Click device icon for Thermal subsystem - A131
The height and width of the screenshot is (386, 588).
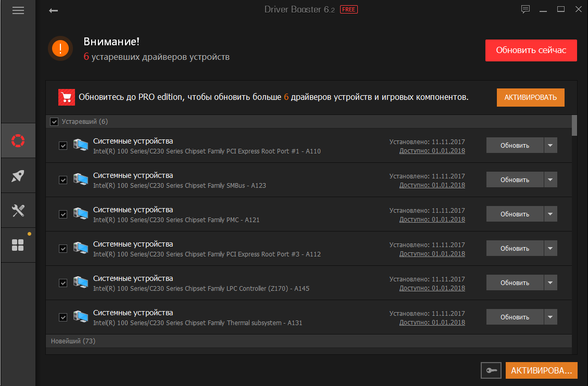(80, 317)
